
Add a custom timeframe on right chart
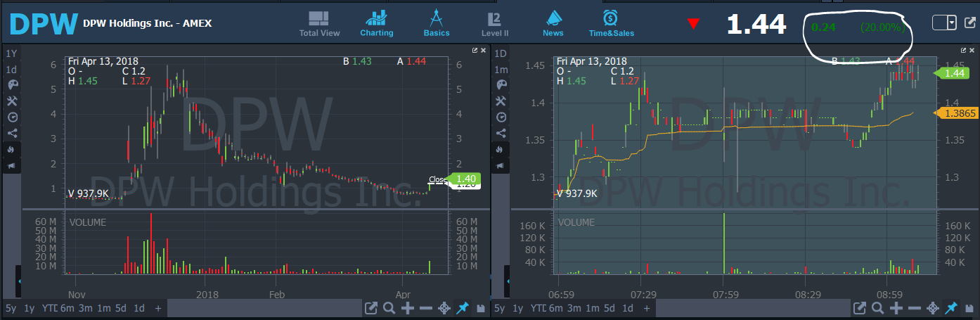coord(647,308)
